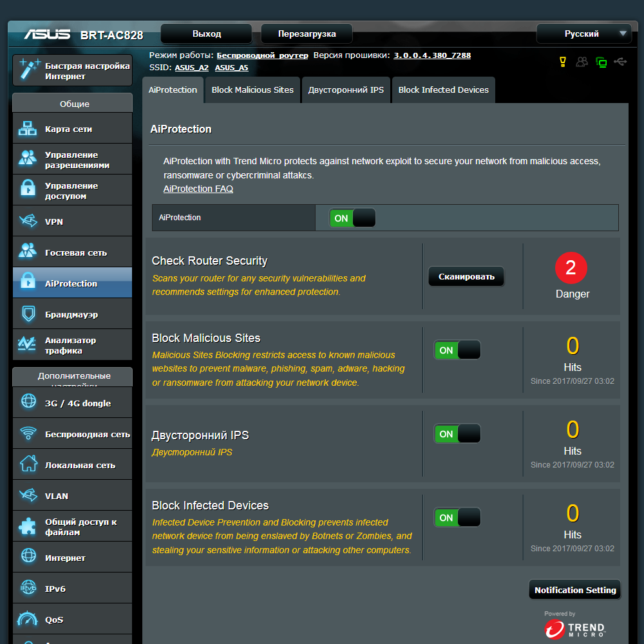Image resolution: width=644 pixels, height=644 pixels.
Task: Open Анализатор трафика chart icon
Action: click(27, 344)
